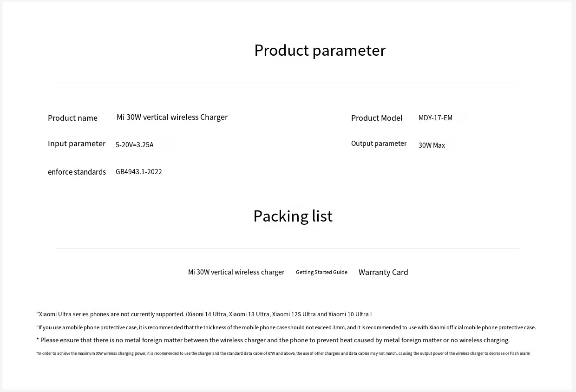Click the "enforce standards" label

77,172
